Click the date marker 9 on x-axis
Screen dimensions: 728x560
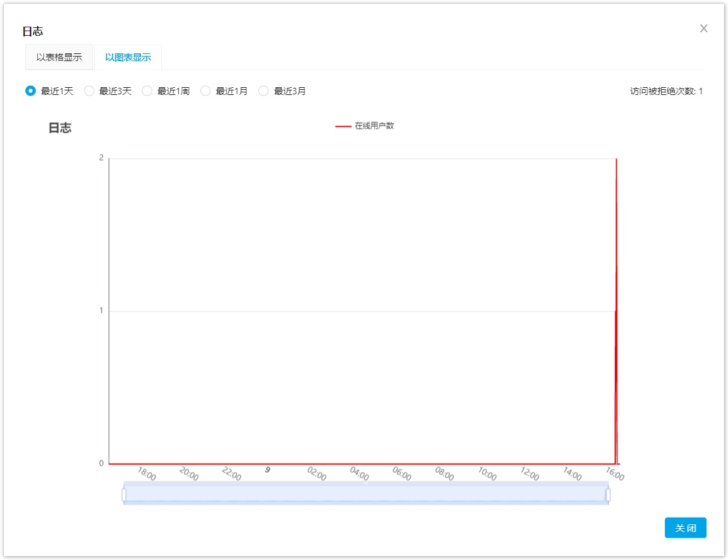point(267,469)
